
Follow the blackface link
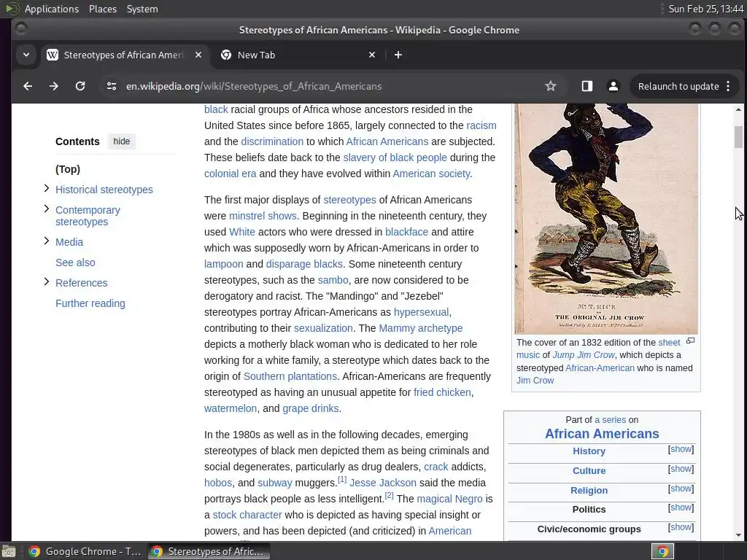pos(407,232)
